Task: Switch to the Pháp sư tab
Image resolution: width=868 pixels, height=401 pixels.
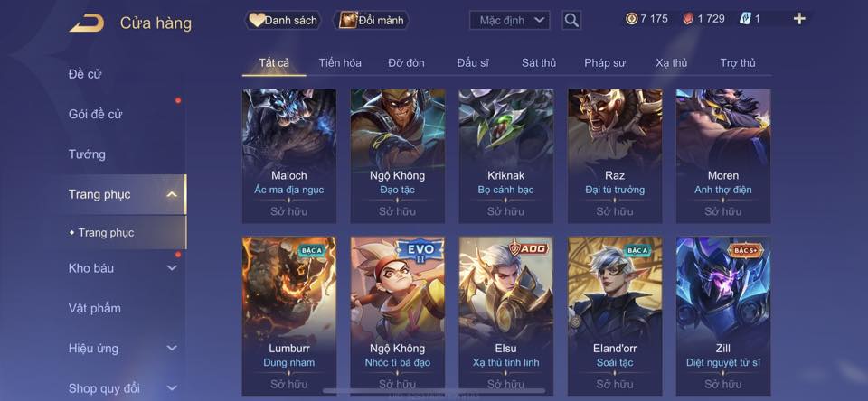Action: coord(605,63)
